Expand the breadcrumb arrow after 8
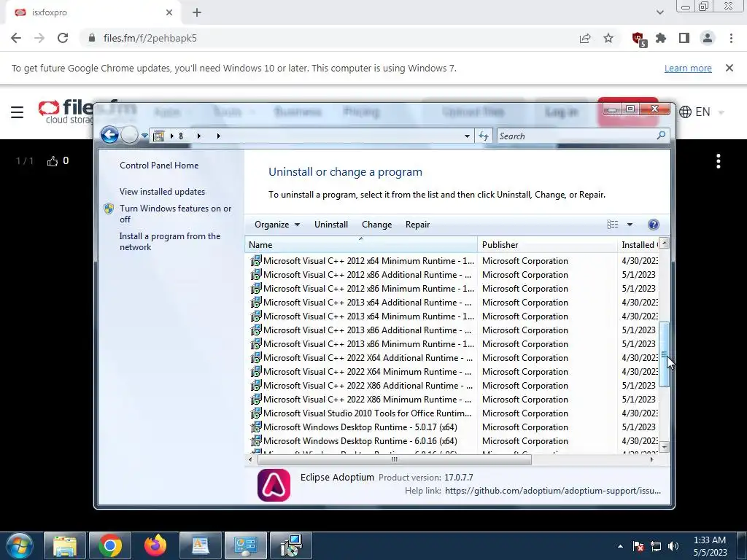The image size is (747, 560). pyautogui.click(x=199, y=136)
